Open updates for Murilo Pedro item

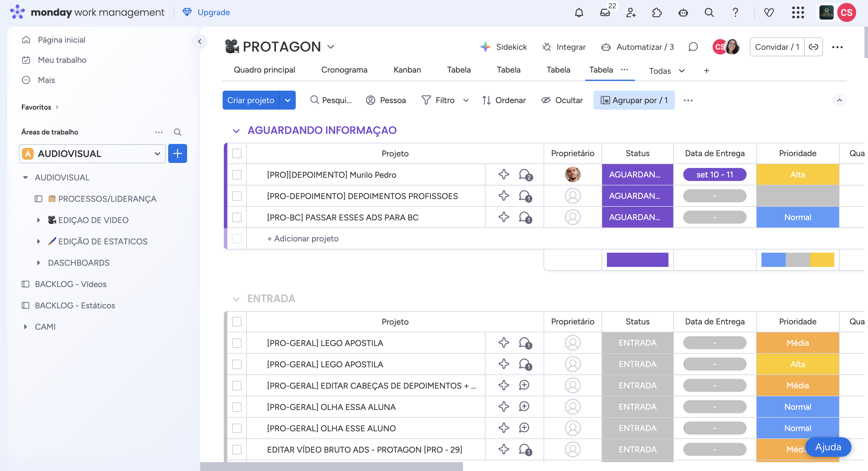[525, 175]
